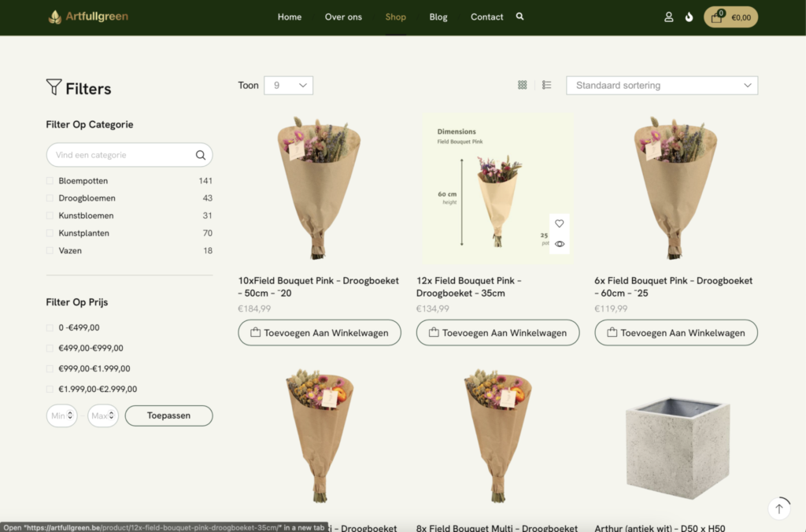Click the Filters funnel icon
This screenshot has width=806, height=532.
54,87
